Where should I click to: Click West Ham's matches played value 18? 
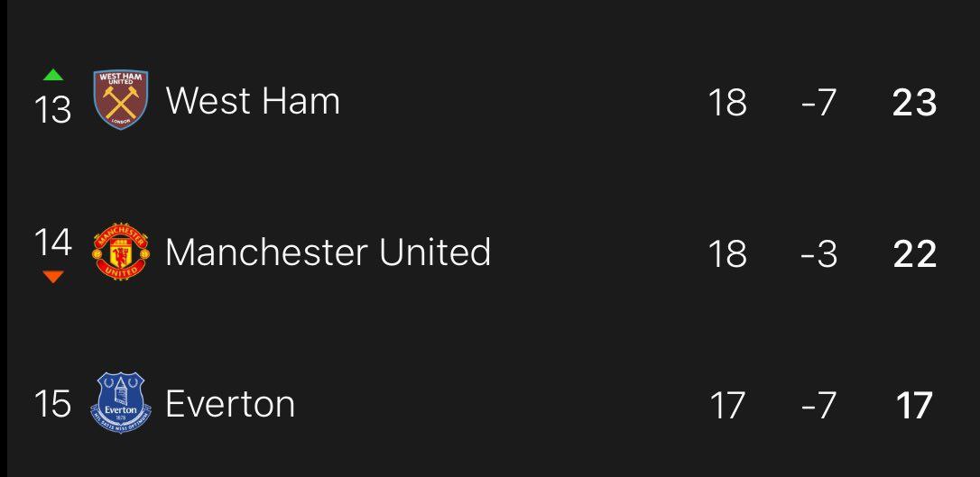726,103
